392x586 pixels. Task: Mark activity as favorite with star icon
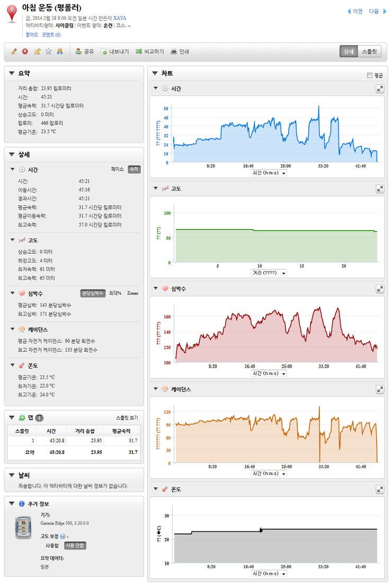click(49, 51)
